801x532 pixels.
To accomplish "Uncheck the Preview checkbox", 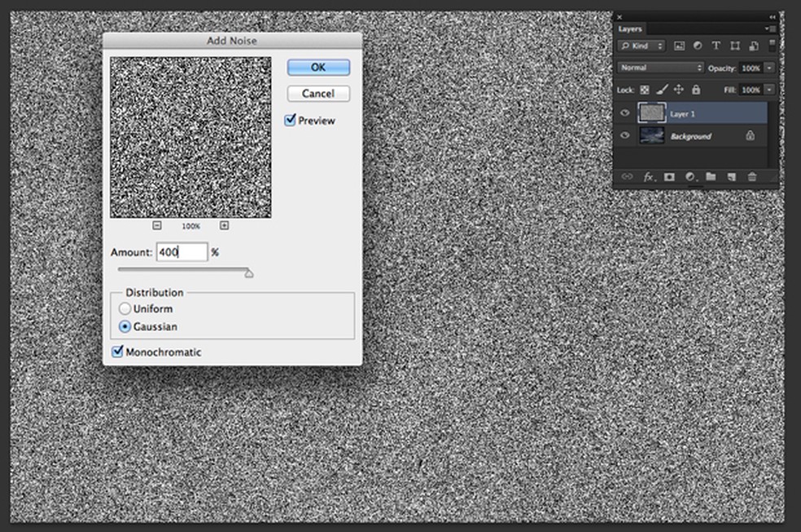I will click(x=291, y=120).
